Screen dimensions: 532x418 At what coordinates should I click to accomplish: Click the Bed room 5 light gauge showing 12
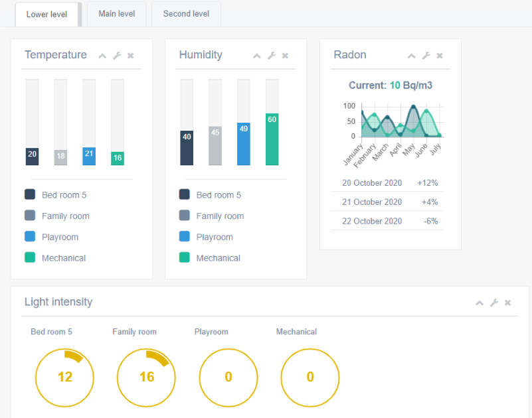click(x=64, y=378)
